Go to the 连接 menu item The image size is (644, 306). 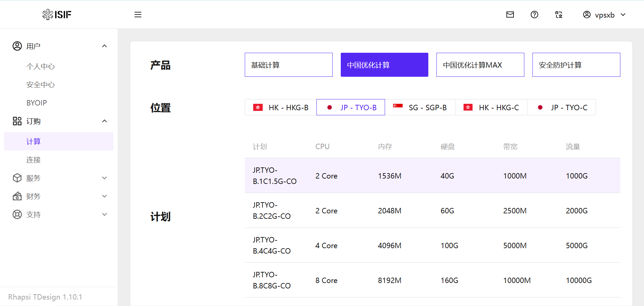[x=33, y=160]
